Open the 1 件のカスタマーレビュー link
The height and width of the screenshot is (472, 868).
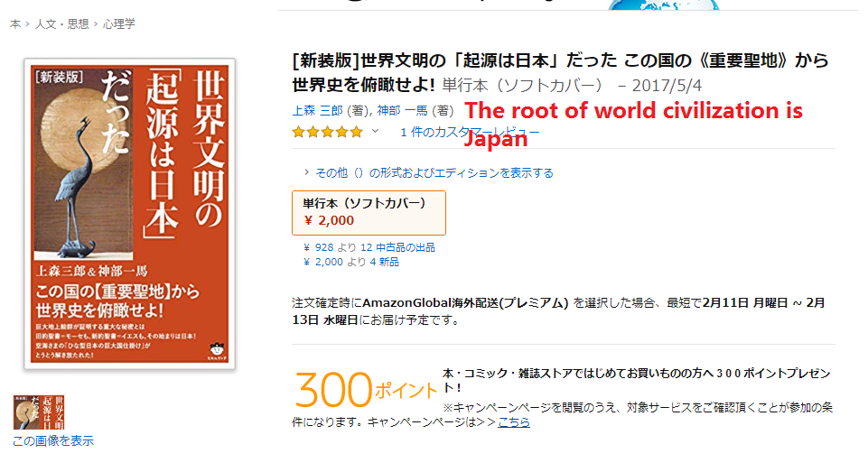[470, 133]
